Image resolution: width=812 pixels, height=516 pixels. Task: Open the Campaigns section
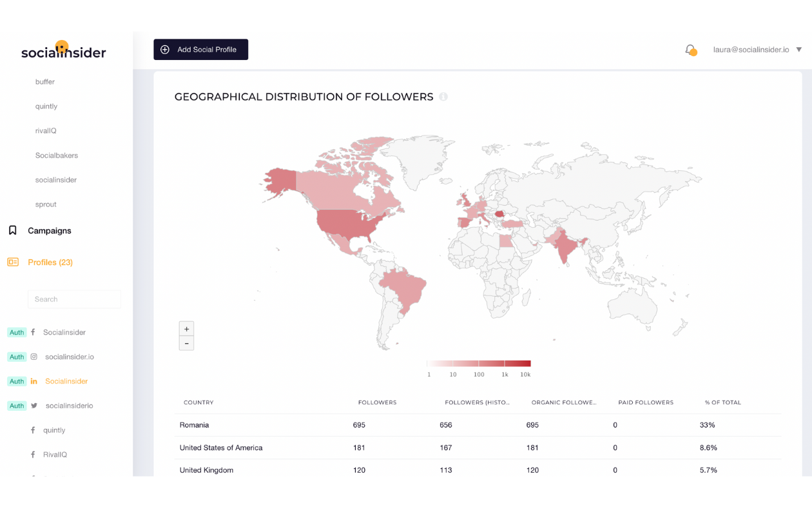(49, 230)
